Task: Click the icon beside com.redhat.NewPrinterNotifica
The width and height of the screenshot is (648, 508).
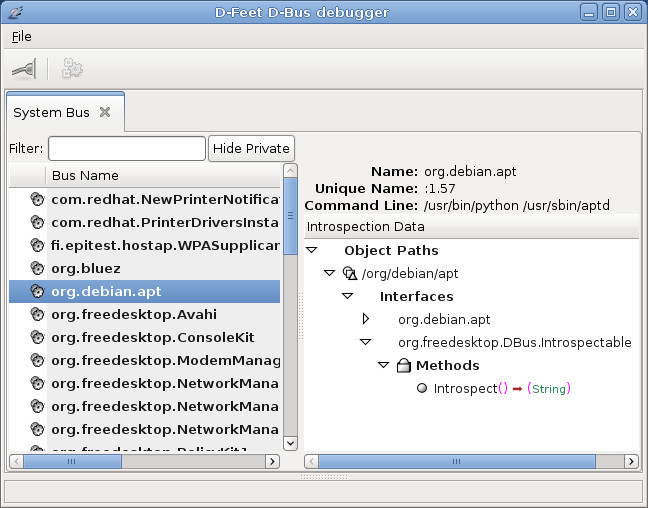Action: [x=37, y=199]
